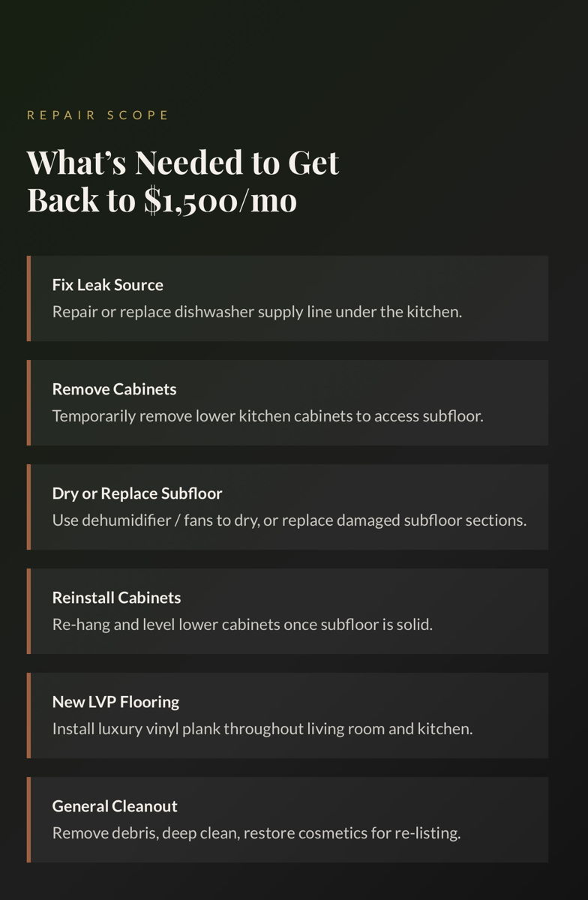Screen dimensions: 588x900
Task: Click the orange accent bar beside New LVP Flooring
Action: coord(29,715)
